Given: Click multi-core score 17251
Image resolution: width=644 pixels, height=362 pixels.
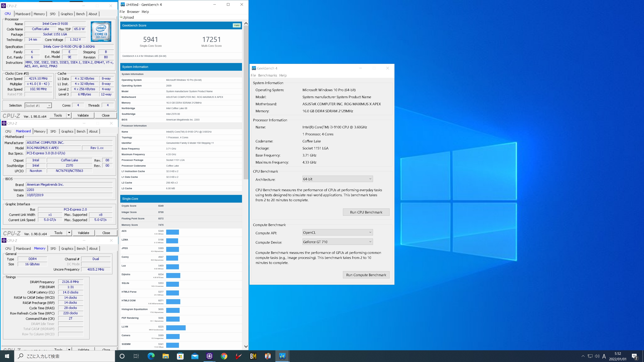Looking at the screenshot, I should (x=211, y=40).
